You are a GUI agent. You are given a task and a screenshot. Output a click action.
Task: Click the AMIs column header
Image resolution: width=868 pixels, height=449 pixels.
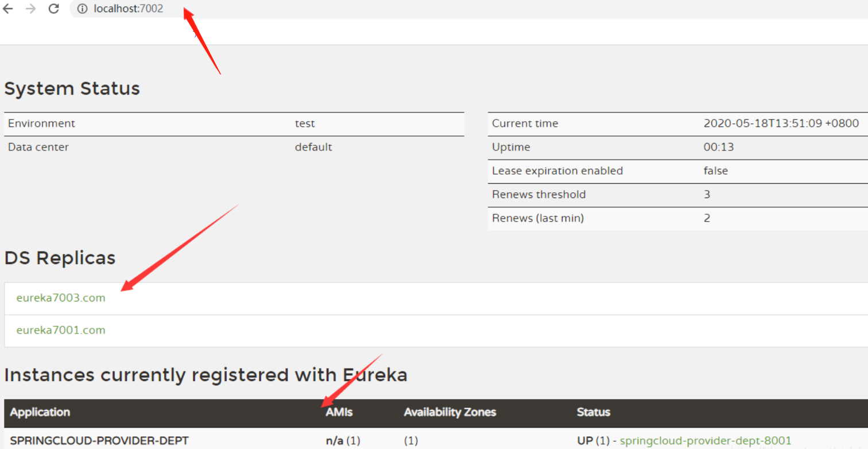click(x=339, y=412)
